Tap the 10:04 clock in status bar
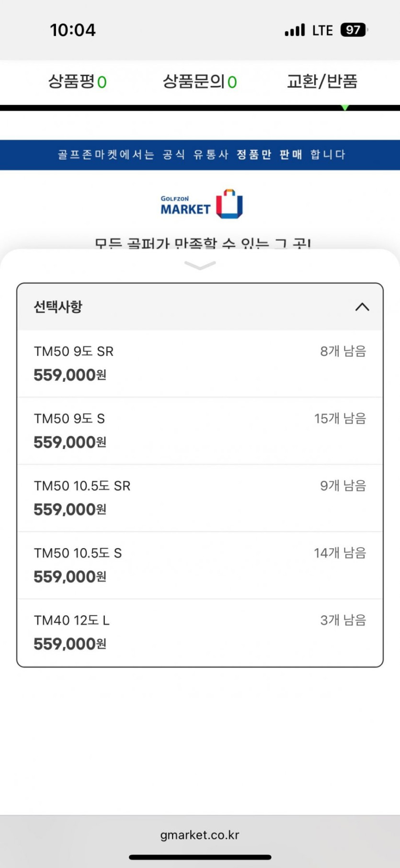Screen dimensions: 400x868 [x=73, y=30]
